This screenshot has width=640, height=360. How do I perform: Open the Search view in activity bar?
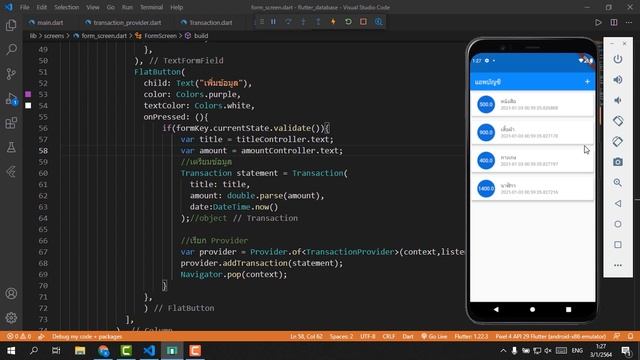(11, 49)
